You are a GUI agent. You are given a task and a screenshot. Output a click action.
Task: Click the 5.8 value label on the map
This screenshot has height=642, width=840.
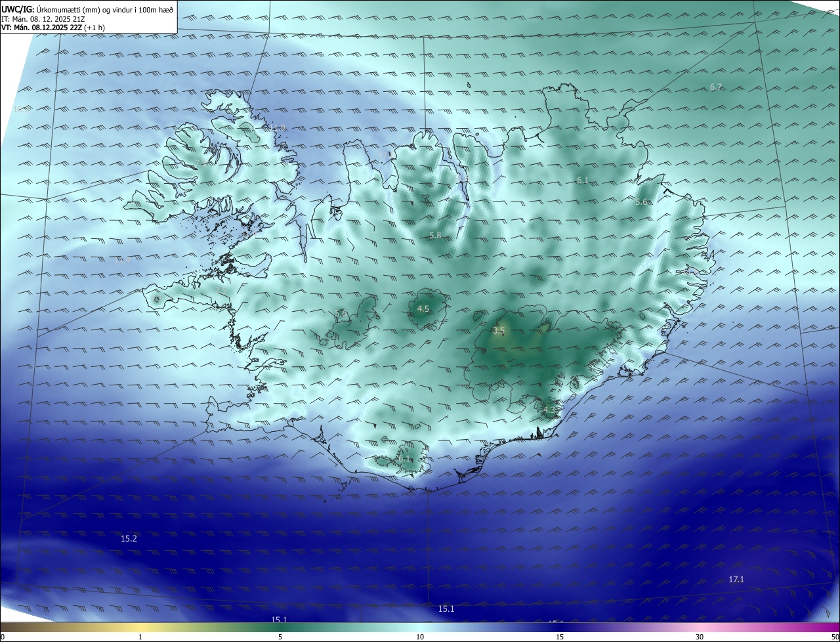coord(435,235)
